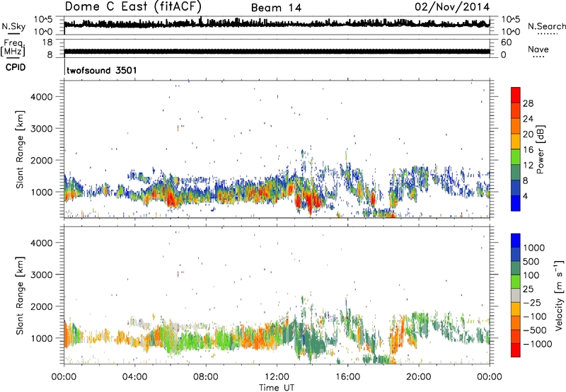566x392 pixels.
Task: Click the 'Freq. [MHz]' axis label
Action: pyautogui.click(x=13, y=47)
